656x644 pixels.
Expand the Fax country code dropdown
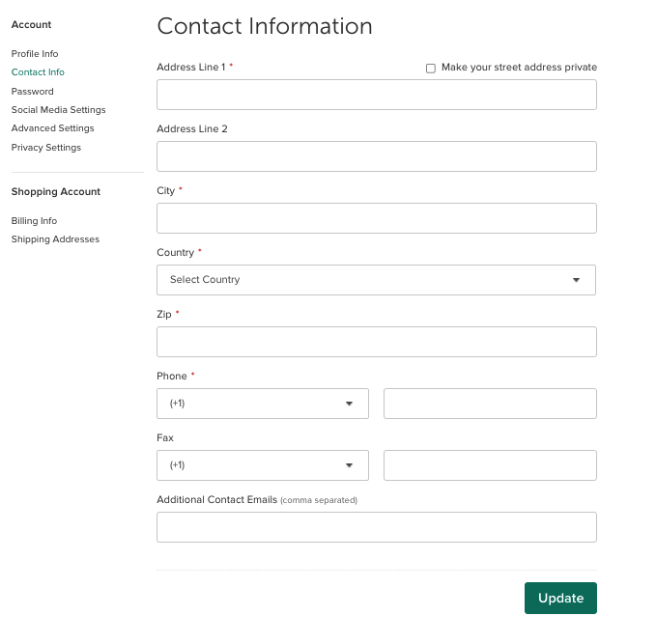(x=262, y=465)
